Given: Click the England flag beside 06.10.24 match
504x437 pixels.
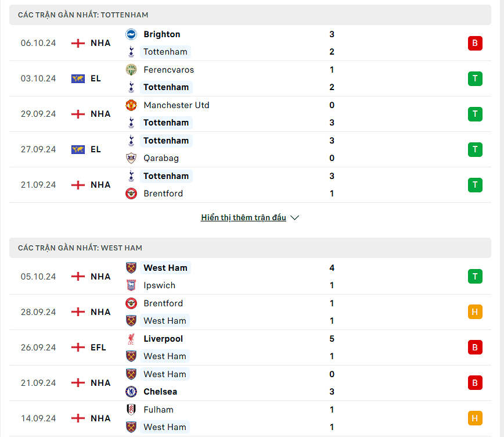Looking at the screenshot, I should coord(78,43).
